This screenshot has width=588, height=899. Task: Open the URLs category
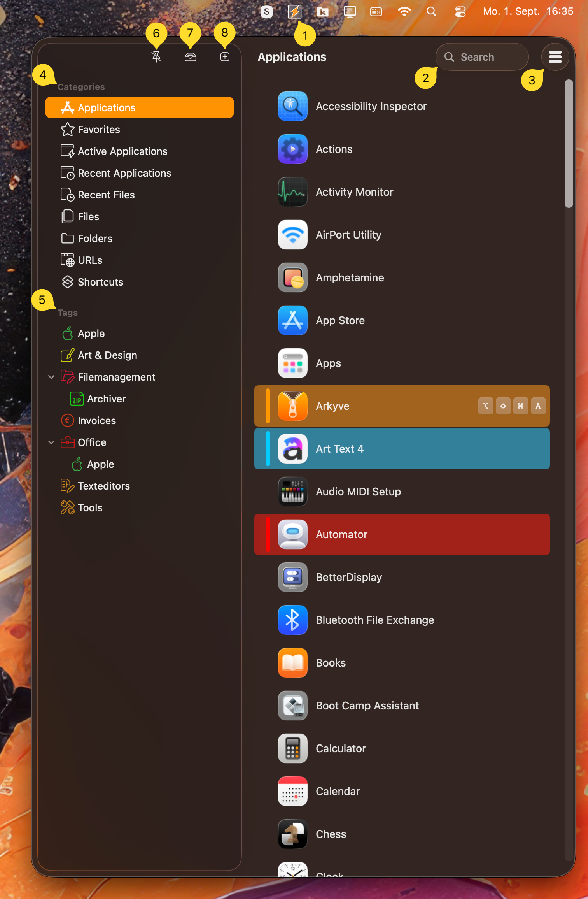pyautogui.click(x=140, y=260)
